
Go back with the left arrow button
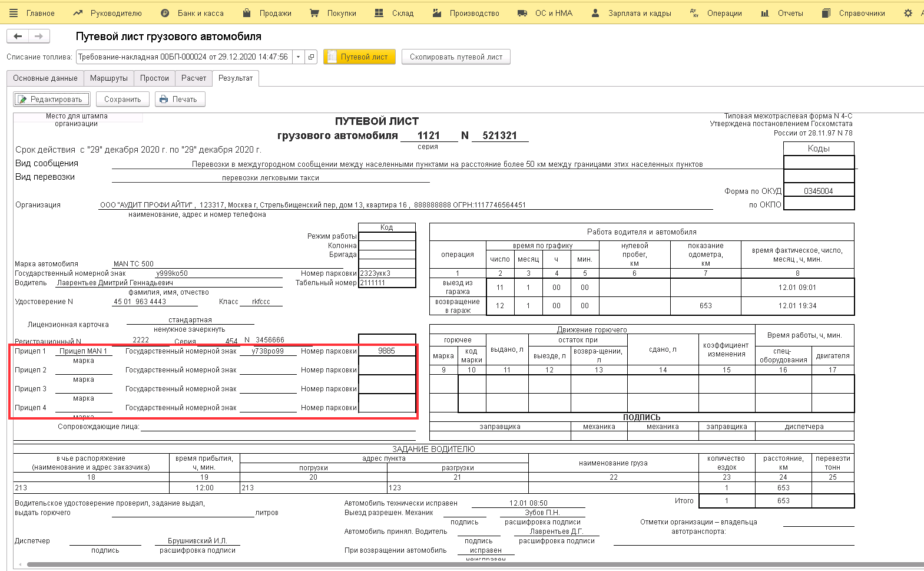click(18, 37)
